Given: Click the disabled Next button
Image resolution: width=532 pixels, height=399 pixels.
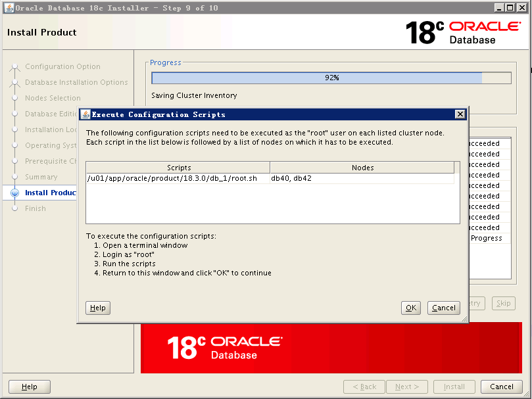Looking at the screenshot, I should pyautogui.click(x=407, y=387).
